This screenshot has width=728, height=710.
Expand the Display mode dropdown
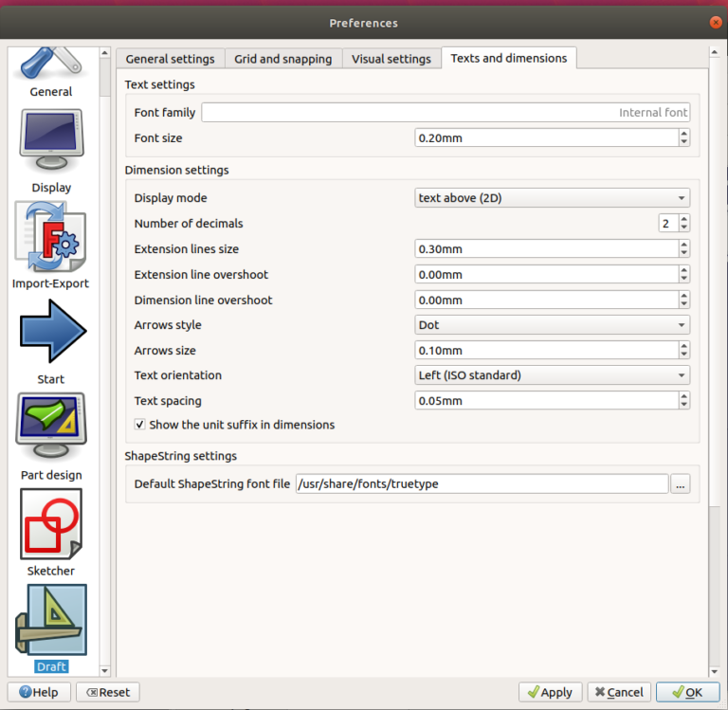[x=553, y=198]
